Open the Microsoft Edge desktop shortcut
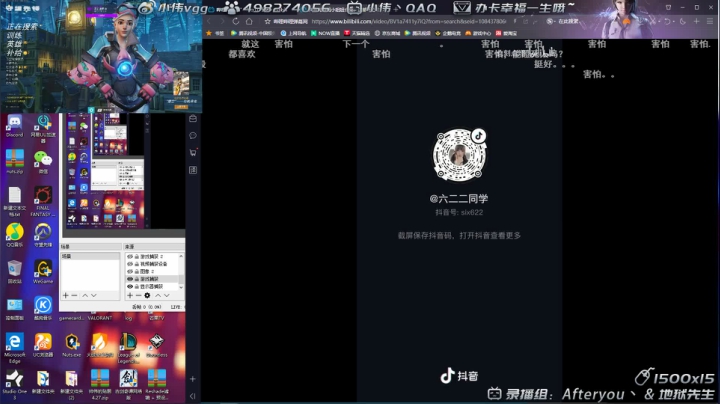Screen dimensions: 720x404 pos(15,348)
